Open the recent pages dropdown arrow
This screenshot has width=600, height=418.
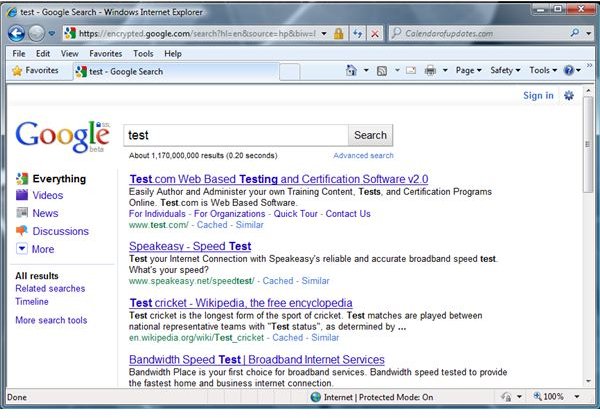click(x=52, y=34)
